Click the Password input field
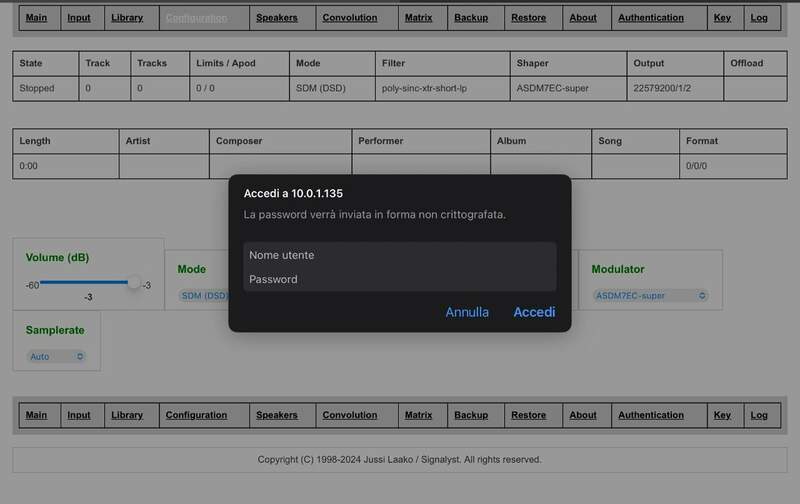The image size is (800, 504). click(x=400, y=279)
